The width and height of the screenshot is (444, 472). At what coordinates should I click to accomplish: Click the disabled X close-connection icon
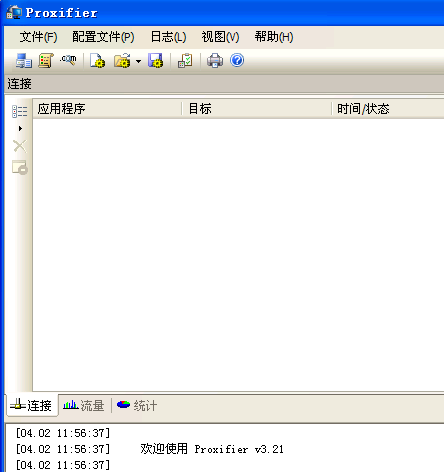20,146
